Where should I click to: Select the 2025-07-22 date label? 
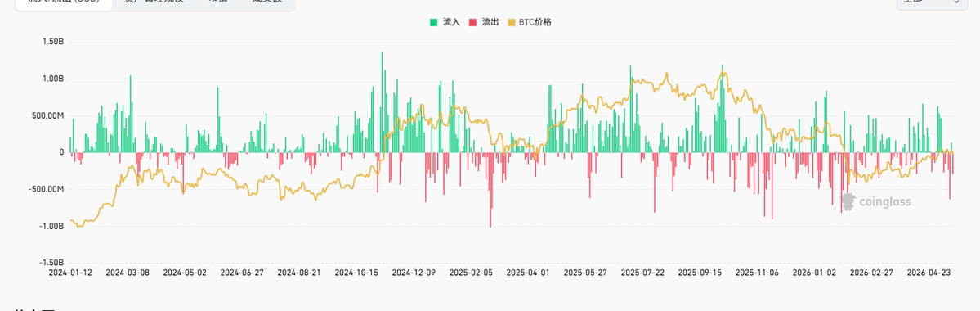coord(642,273)
